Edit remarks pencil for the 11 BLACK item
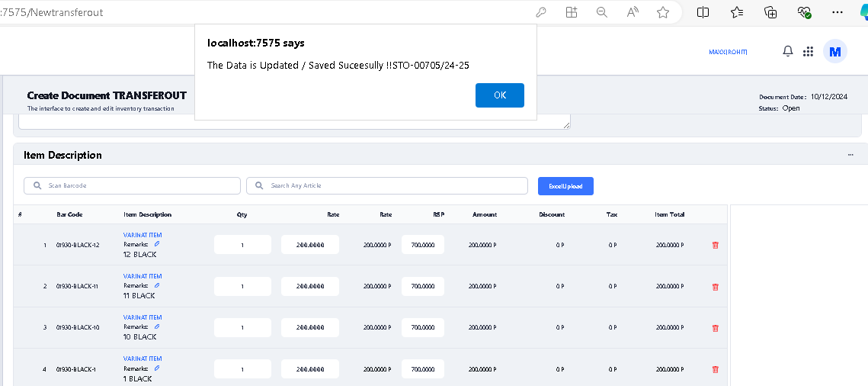 click(157, 285)
